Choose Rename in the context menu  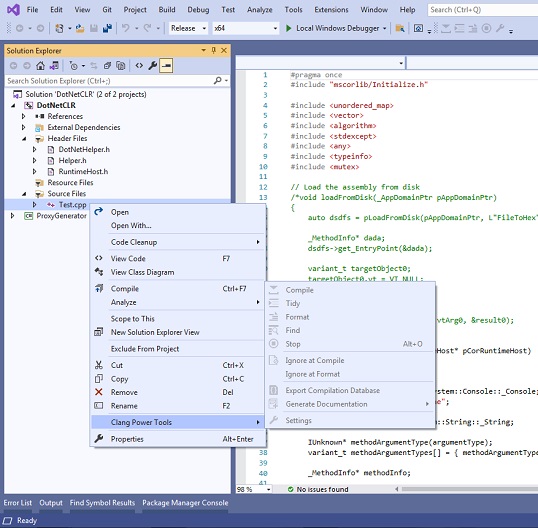point(178,406)
